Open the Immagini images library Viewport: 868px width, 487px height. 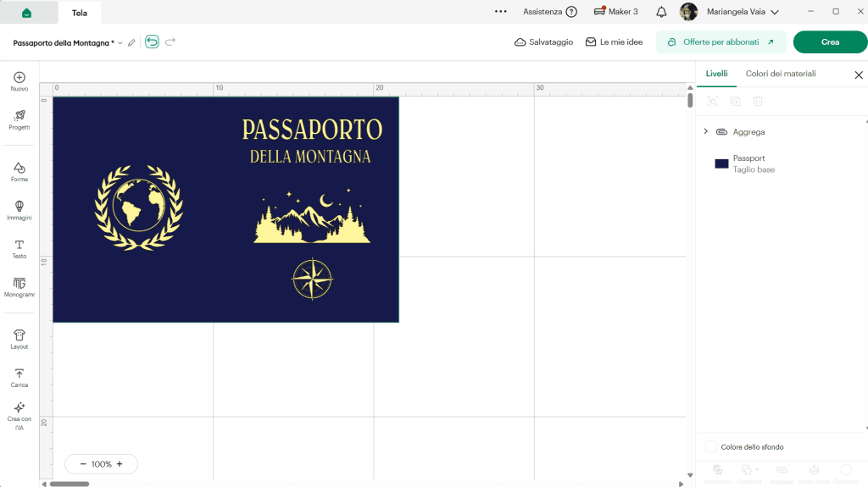pos(19,210)
